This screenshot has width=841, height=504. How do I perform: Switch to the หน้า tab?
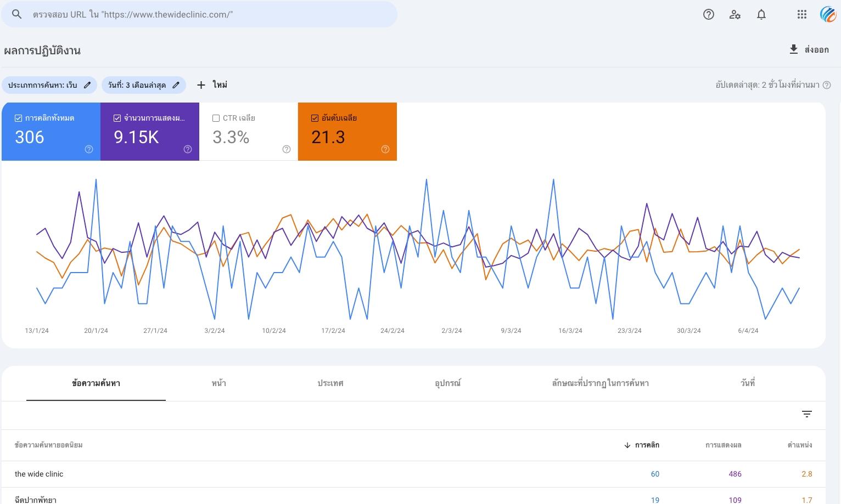tap(218, 383)
